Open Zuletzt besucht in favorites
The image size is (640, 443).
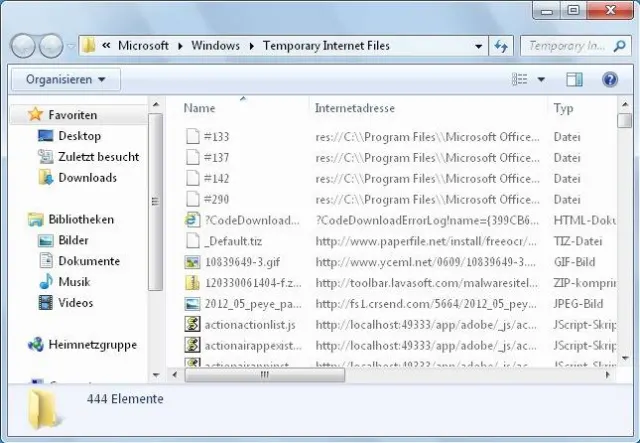point(98,156)
